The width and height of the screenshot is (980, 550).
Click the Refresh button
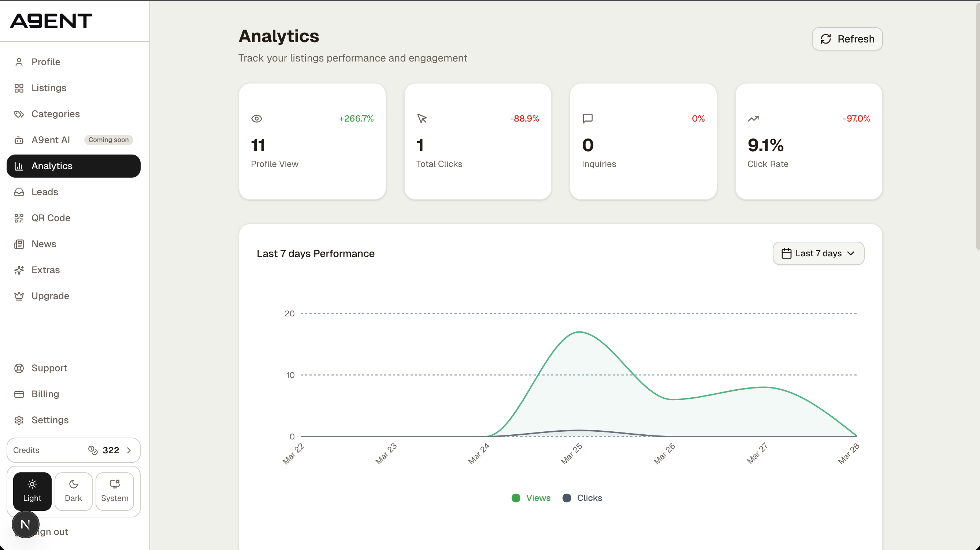point(846,39)
